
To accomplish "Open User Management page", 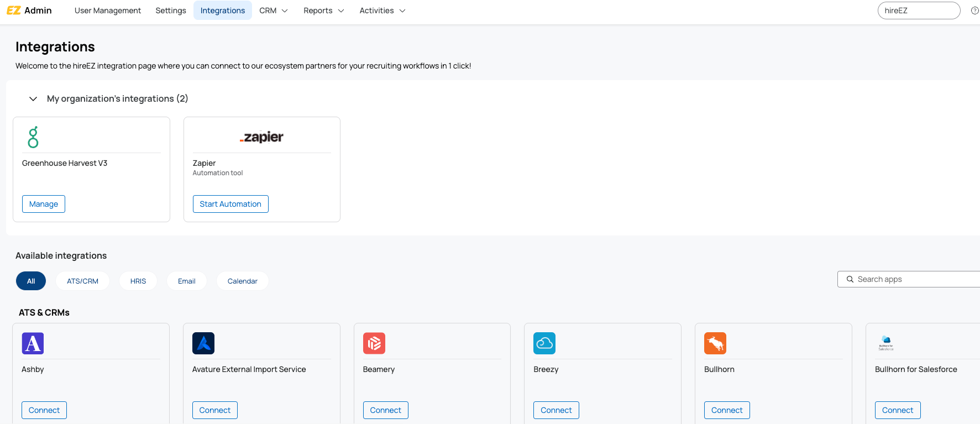I will (108, 11).
